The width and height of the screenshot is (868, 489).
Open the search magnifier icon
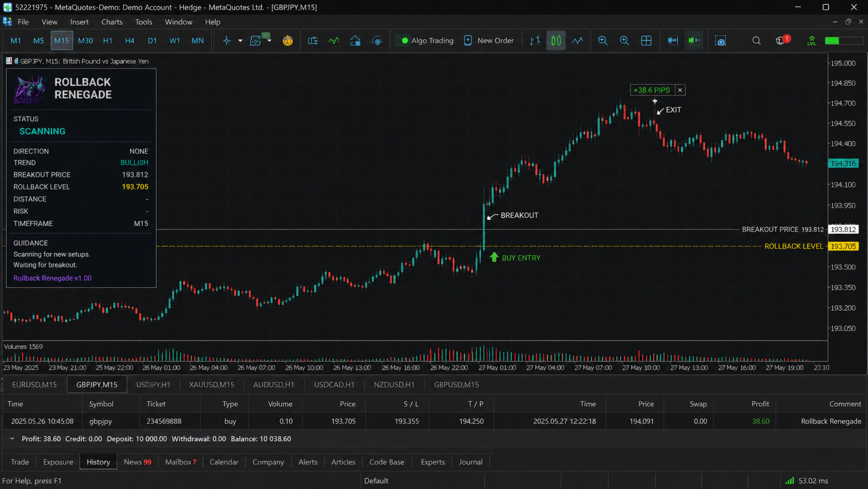[x=756, y=41]
